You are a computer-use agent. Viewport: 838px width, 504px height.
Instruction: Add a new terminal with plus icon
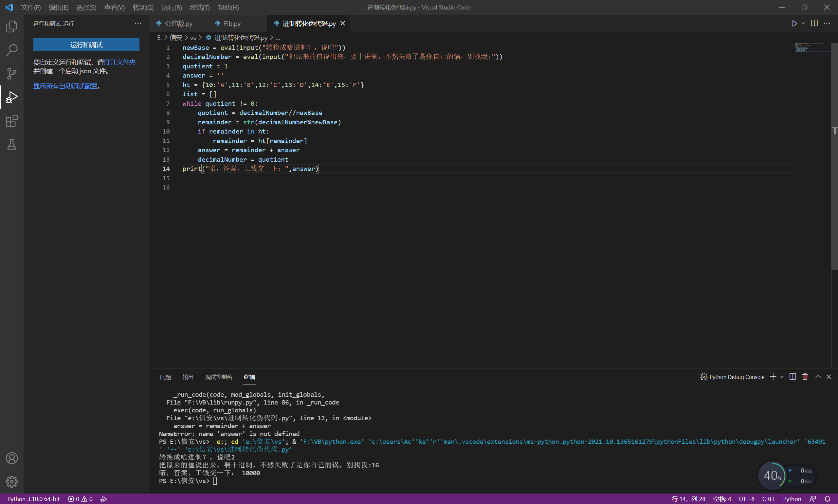tap(773, 377)
